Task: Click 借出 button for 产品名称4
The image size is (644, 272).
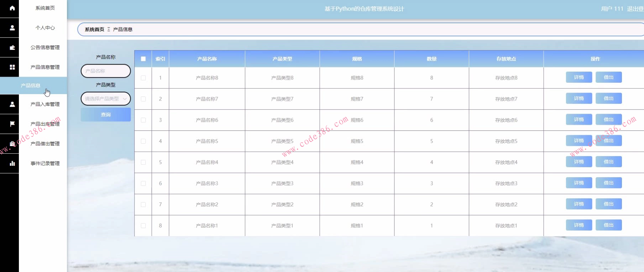Action: point(609,162)
